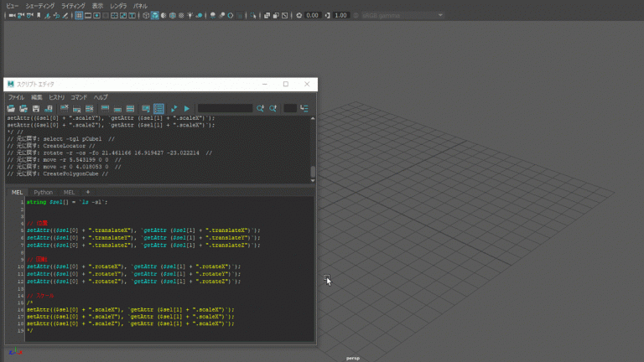Expand the ライティング viewport menu
644x362 pixels.
click(73, 5)
